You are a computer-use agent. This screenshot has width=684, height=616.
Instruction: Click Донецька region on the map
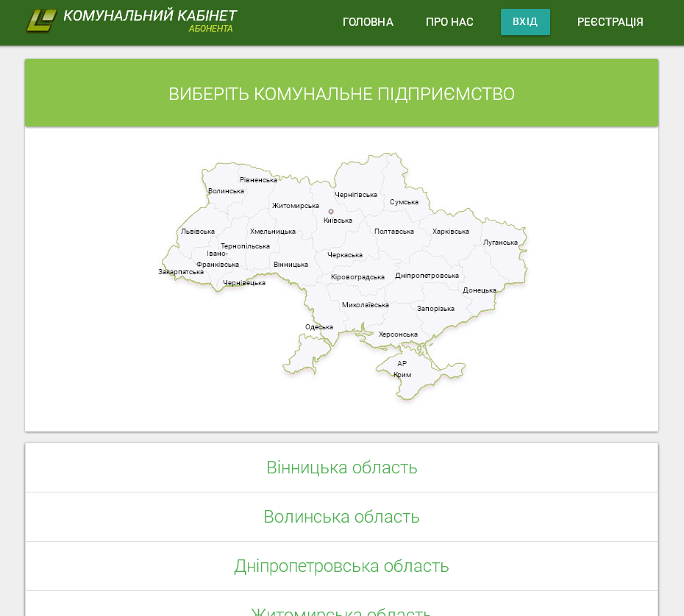(x=480, y=290)
